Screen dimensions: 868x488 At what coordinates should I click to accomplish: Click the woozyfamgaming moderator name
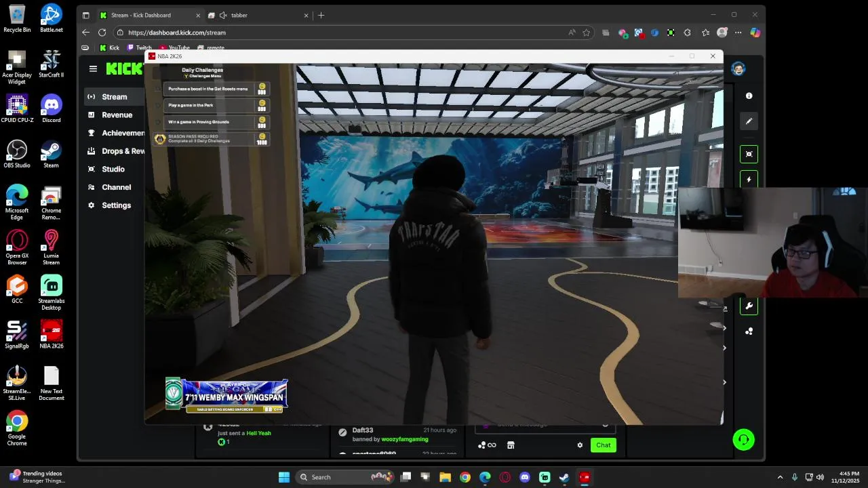tap(405, 439)
